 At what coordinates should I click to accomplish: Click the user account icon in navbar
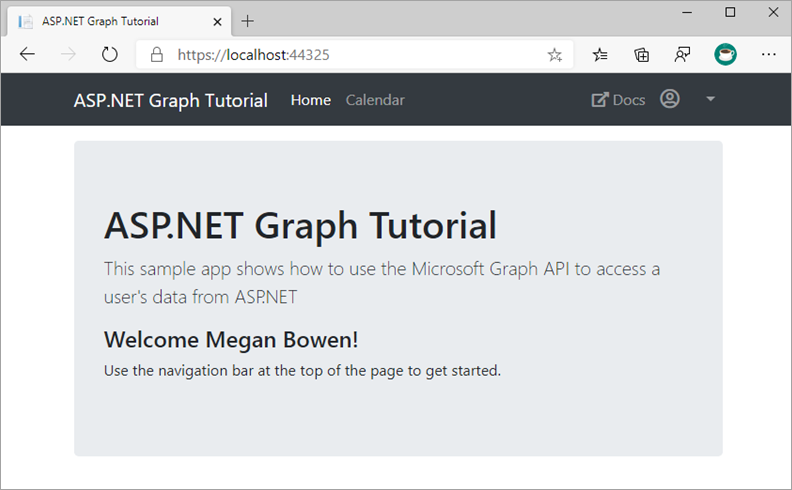click(x=670, y=99)
